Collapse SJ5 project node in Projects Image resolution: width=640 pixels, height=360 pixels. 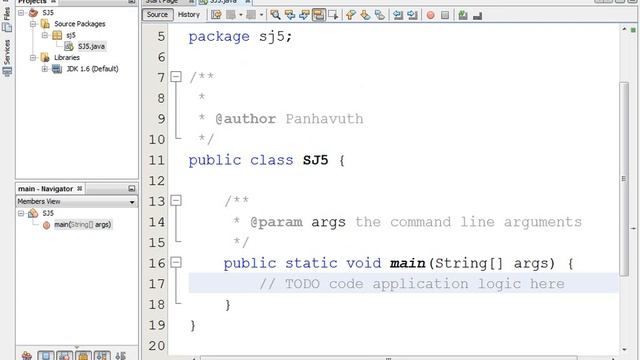coord(21,13)
